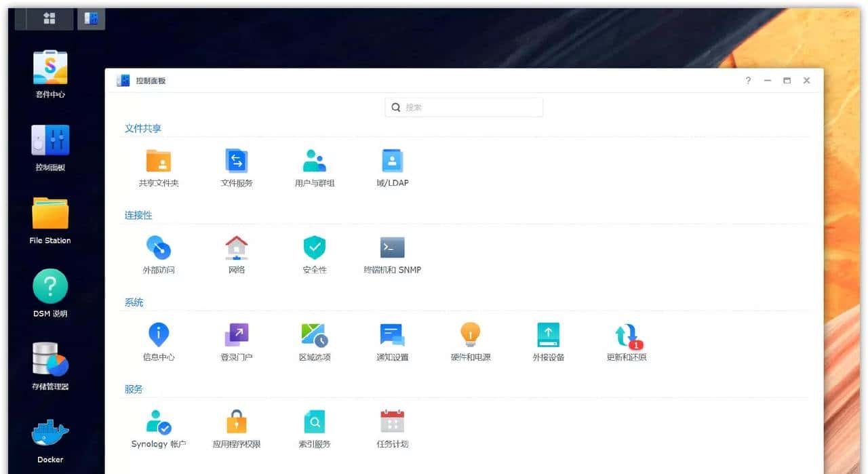Click the Control Panel search field

point(464,107)
